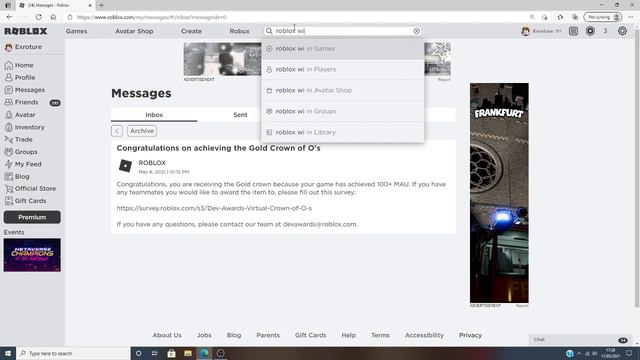Clear the search box text
Viewport: 640px width, 360px height.
416,31
